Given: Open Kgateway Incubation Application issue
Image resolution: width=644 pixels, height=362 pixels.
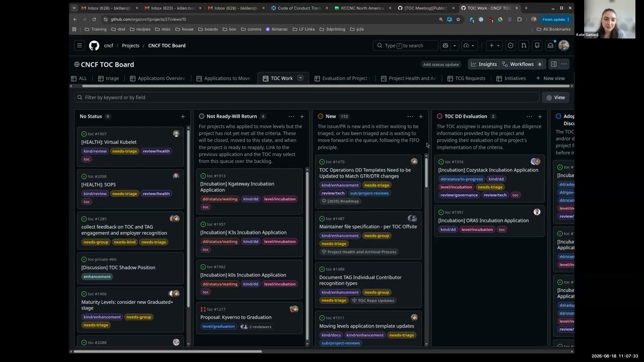Looking at the screenshot, I should [237, 187].
